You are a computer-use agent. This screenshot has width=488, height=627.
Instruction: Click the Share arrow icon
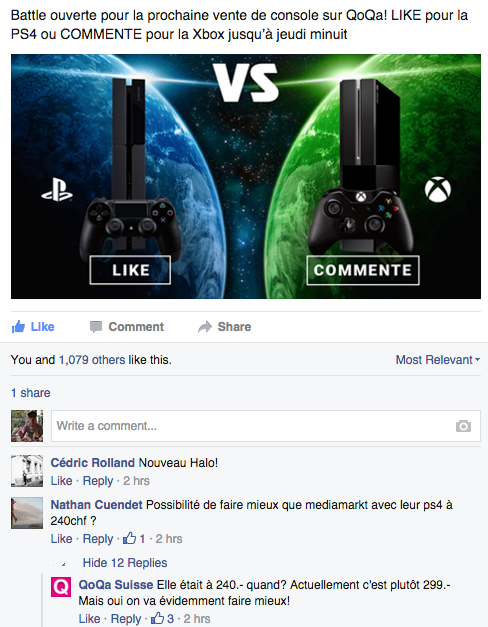(205, 327)
